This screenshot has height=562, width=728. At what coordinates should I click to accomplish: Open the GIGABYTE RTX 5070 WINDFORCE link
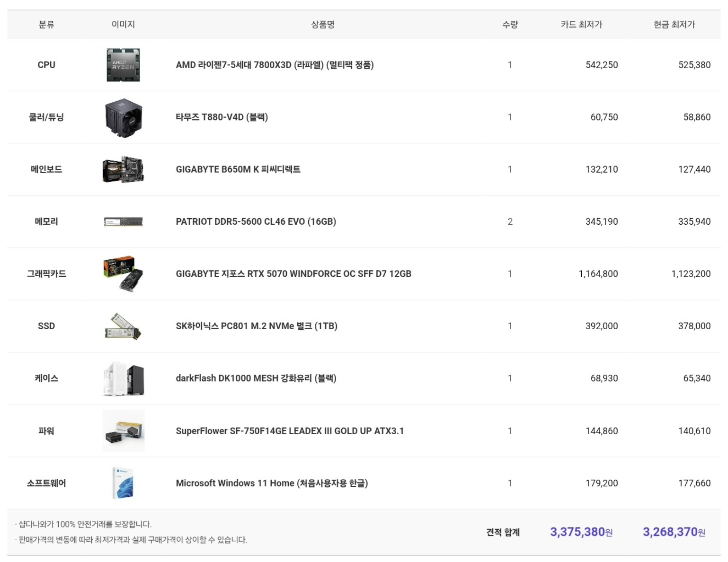(293, 274)
